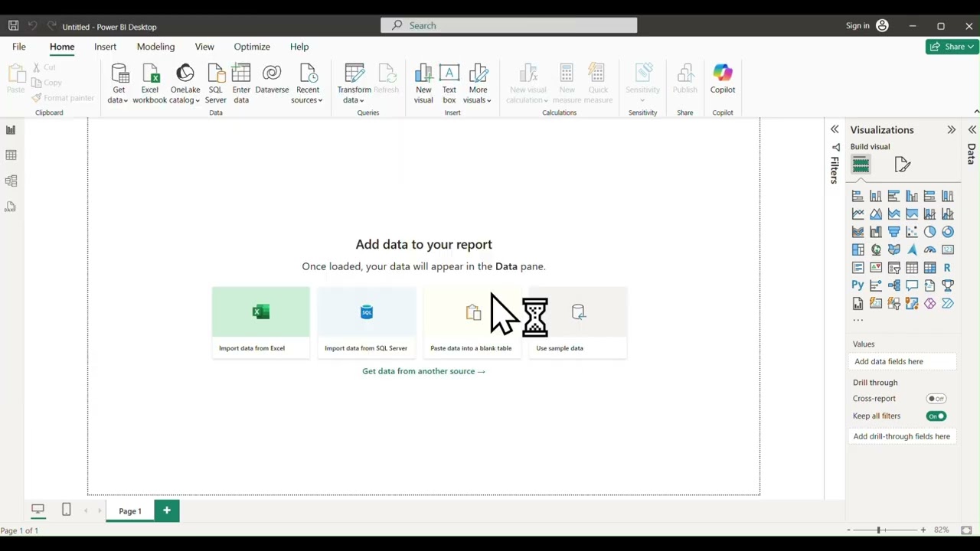This screenshot has height=551, width=980.
Task: Open the Help ribbon tab
Action: point(299,47)
